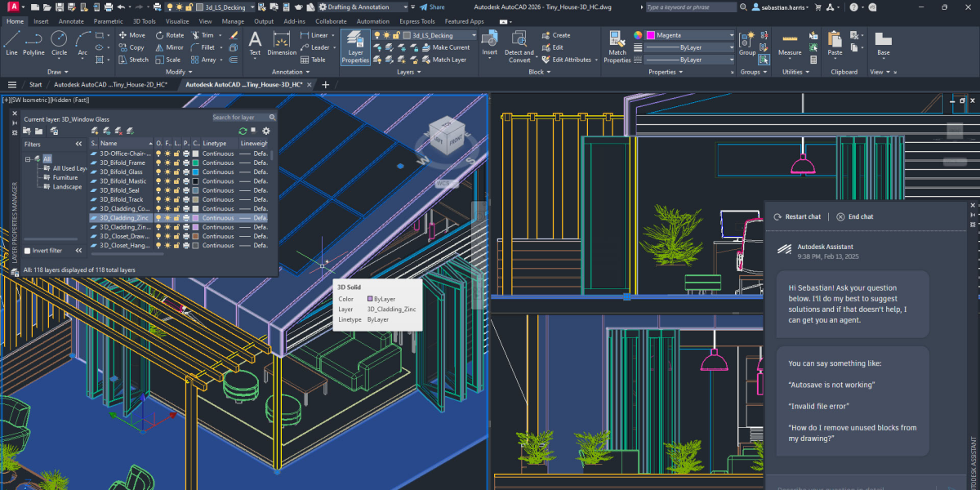This screenshot has height=490, width=980.
Task: Click the Mirror tool in Modify panel
Action: 166,47
